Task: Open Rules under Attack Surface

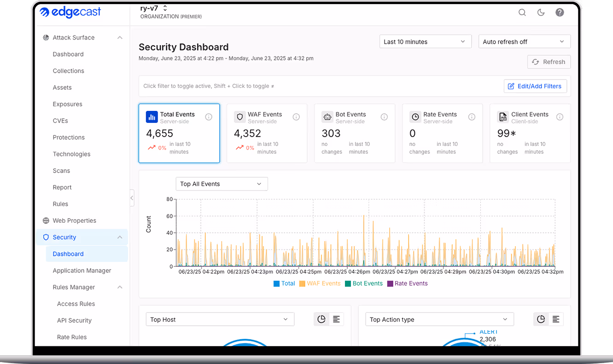Action: pos(60,204)
